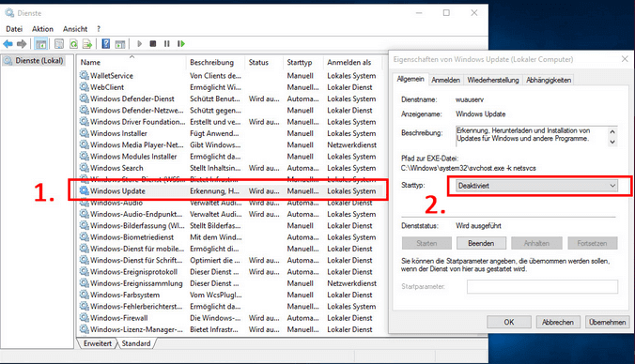Switch to the Abhängigkeiten tab
Screen dimensions: 635x364
549,80
